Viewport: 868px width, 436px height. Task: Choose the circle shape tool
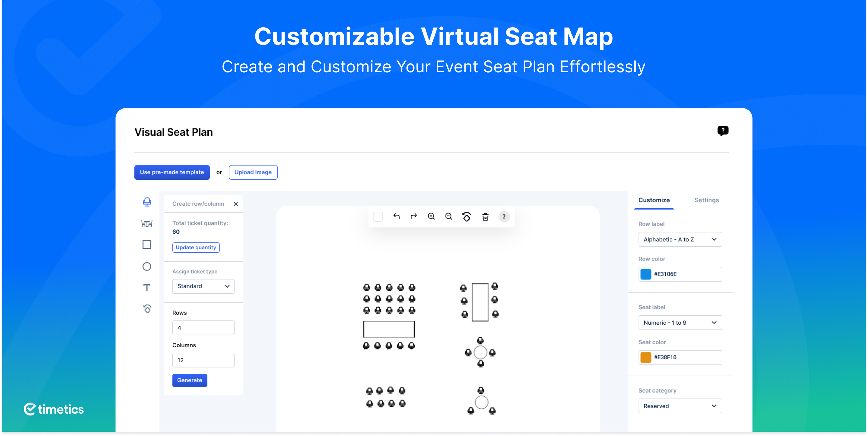[147, 267]
